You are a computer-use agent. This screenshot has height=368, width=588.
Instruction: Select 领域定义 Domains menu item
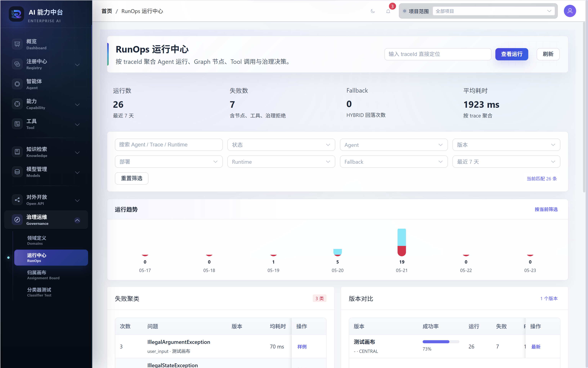pos(51,240)
